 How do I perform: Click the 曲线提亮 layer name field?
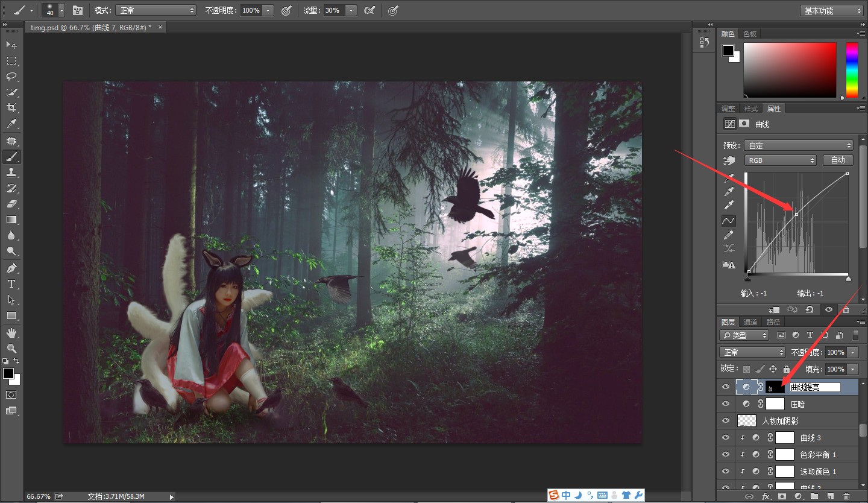pyautogui.click(x=815, y=387)
